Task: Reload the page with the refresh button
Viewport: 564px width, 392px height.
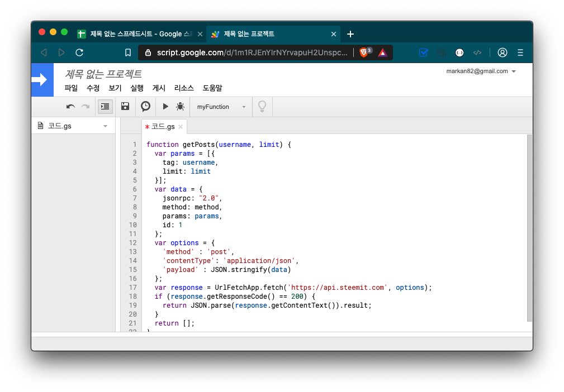Action: (x=79, y=52)
